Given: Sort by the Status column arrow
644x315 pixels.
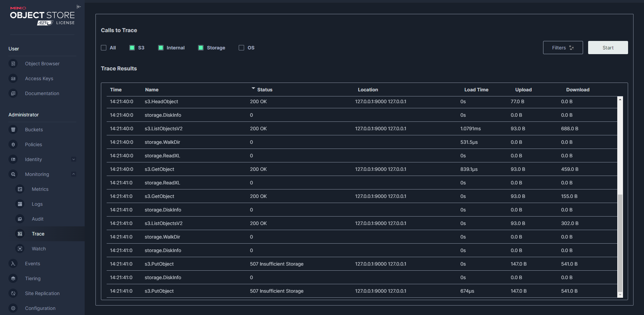Looking at the screenshot, I should pos(253,89).
